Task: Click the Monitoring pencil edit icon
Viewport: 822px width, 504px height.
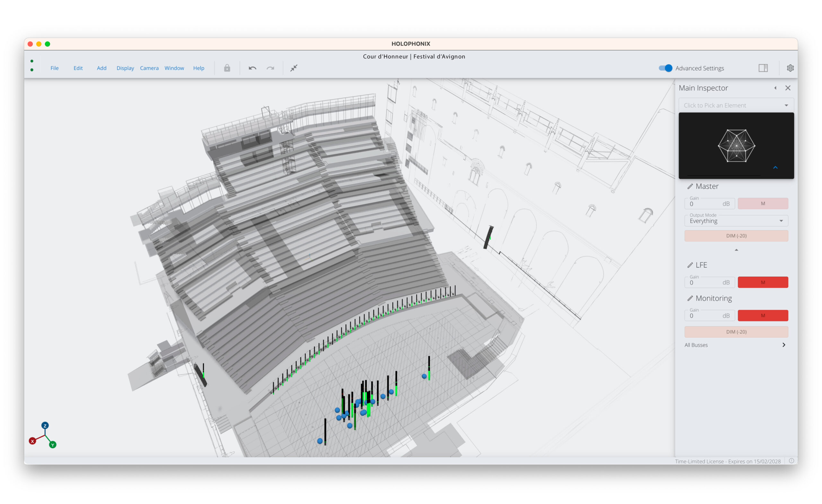Action: (690, 298)
